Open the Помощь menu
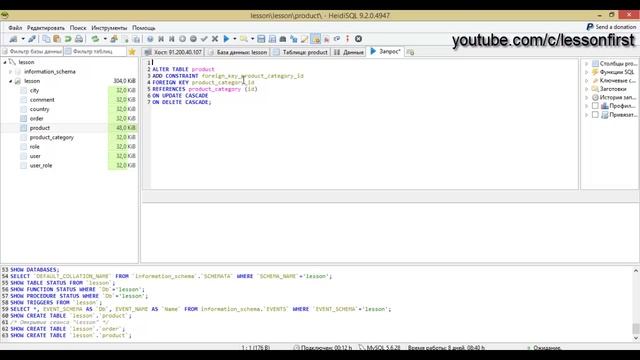Viewport: 640px width, 360px height. point(143,28)
